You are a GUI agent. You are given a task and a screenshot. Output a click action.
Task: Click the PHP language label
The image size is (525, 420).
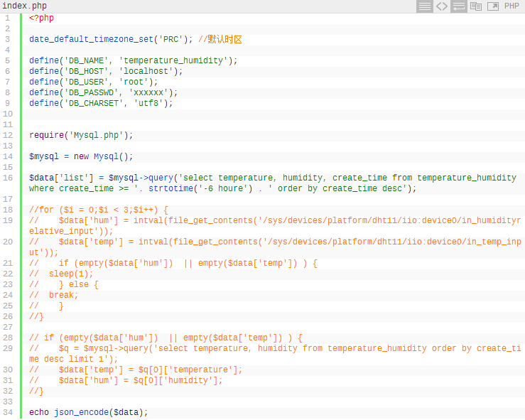[x=512, y=6]
